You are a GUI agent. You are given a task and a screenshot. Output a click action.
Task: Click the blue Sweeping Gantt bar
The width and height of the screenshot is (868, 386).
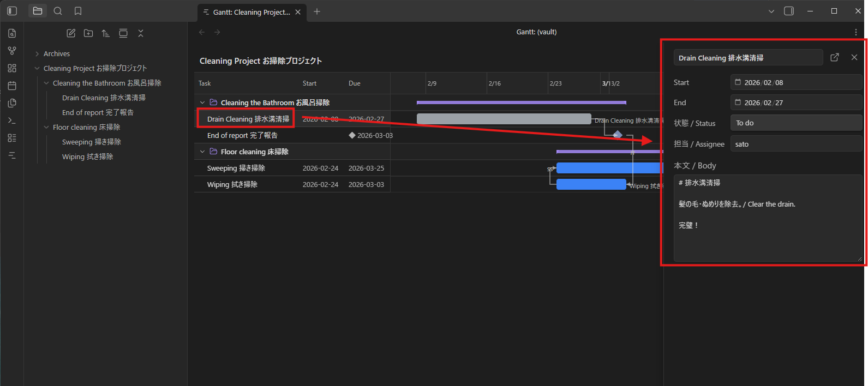click(x=609, y=168)
